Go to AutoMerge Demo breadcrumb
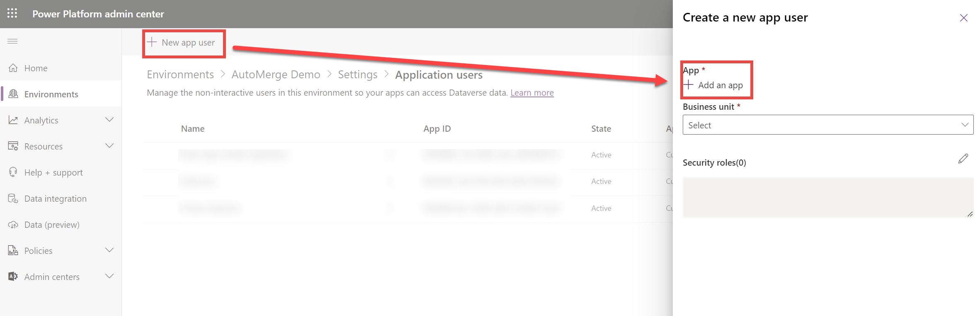 [x=276, y=75]
